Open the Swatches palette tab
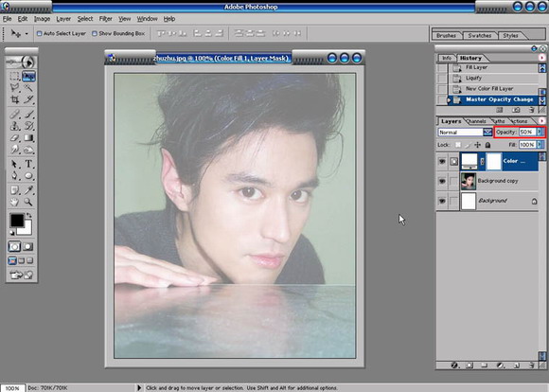Image resolution: width=549 pixels, height=392 pixels. tap(480, 35)
